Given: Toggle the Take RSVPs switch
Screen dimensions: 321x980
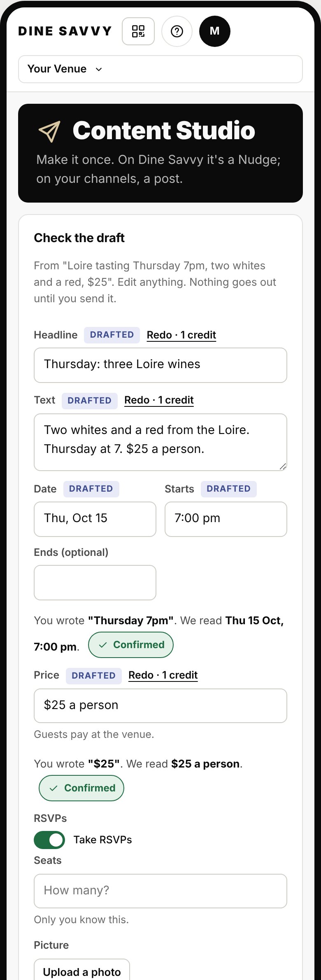Looking at the screenshot, I should (49, 840).
